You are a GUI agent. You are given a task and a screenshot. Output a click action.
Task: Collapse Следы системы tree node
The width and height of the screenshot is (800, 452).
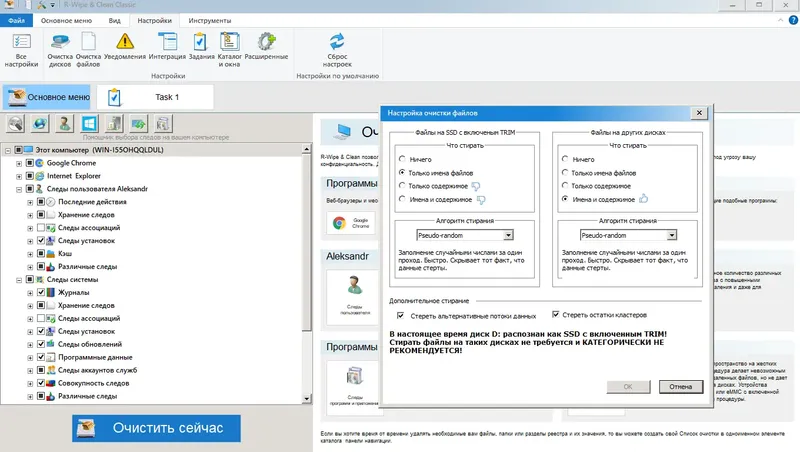pyautogui.click(x=19, y=280)
